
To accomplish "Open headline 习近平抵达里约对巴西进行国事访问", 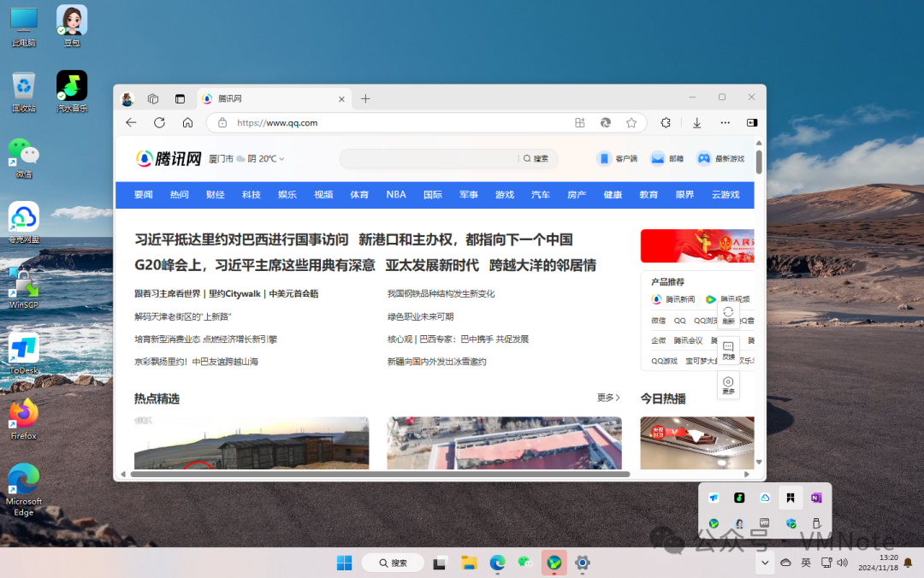I will [x=241, y=239].
